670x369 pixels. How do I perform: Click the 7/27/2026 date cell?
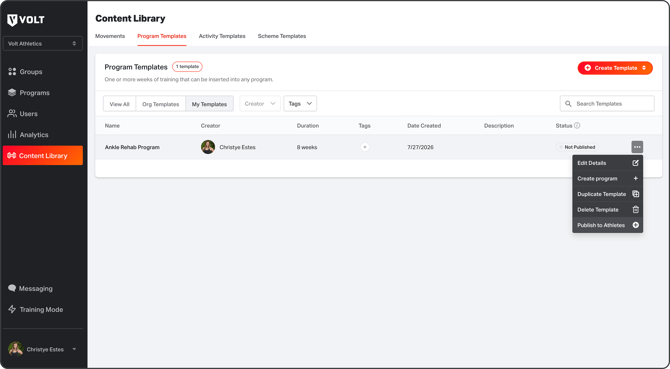[420, 147]
